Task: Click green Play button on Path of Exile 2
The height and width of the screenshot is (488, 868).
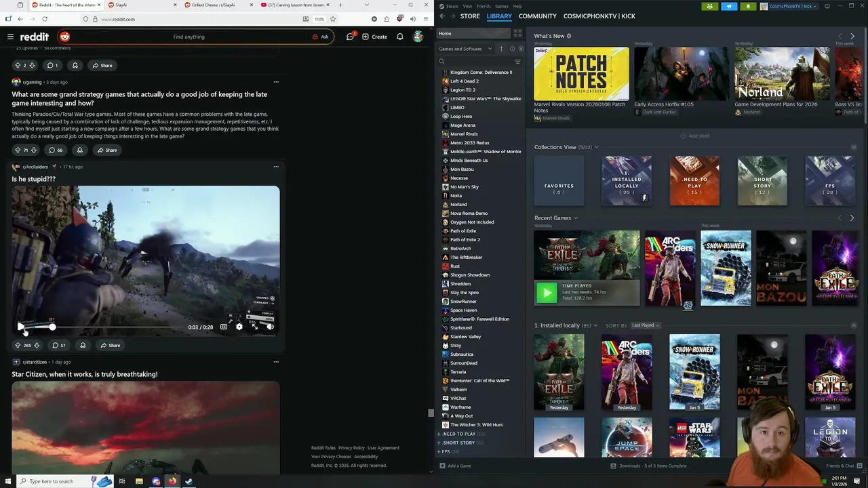Action: [546, 293]
